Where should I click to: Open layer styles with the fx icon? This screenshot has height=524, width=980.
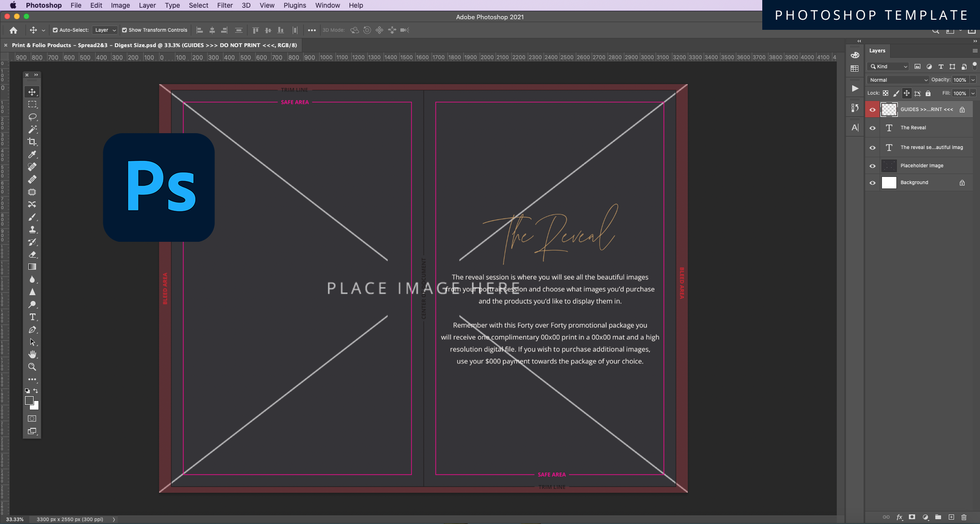tap(899, 516)
